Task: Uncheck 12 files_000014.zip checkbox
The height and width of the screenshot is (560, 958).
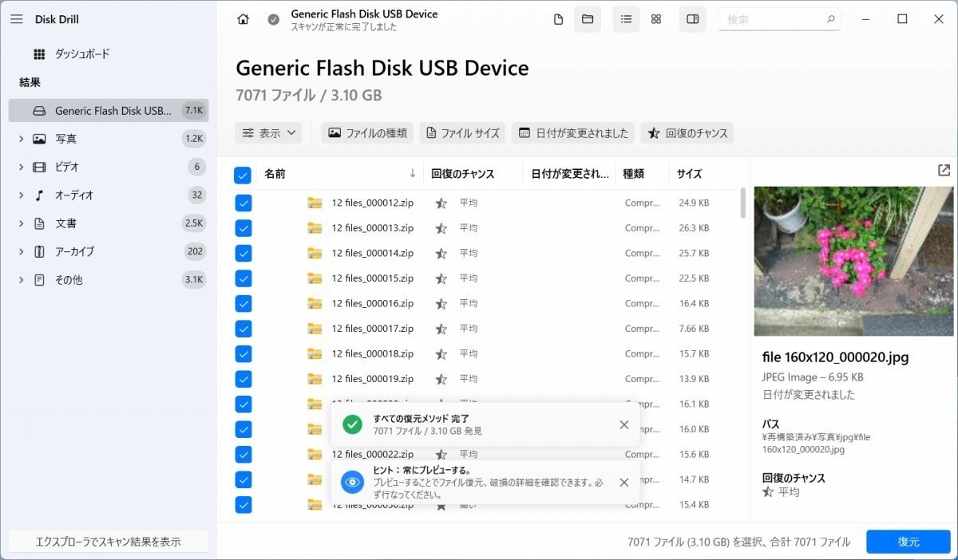Action: click(243, 254)
